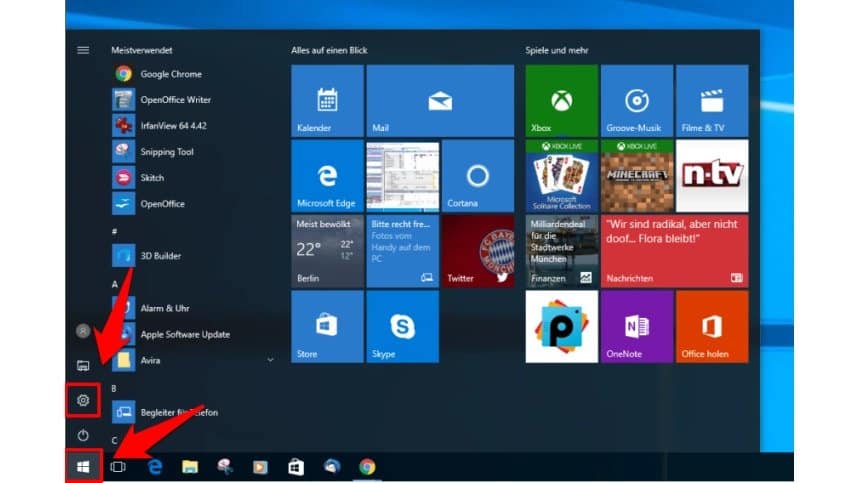Open the Groove-Musik tile
The image size is (858, 483).
click(x=636, y=101)
